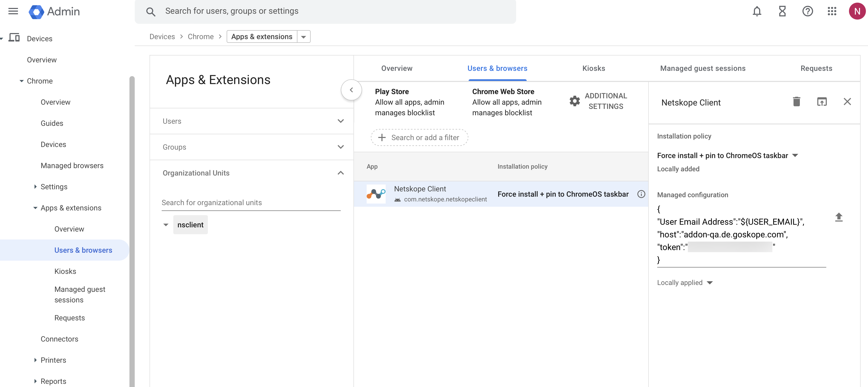
Task: Click the managed configuration JSON text area
Action: (741, 235)
